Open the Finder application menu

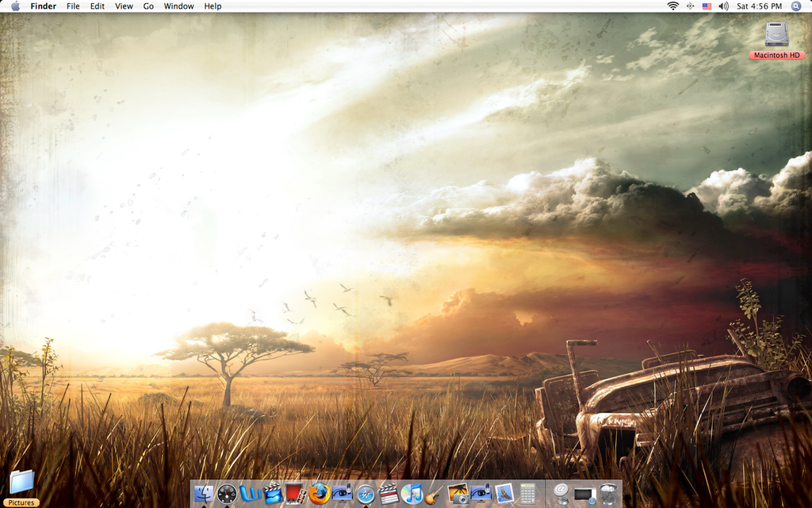[43, 6]
